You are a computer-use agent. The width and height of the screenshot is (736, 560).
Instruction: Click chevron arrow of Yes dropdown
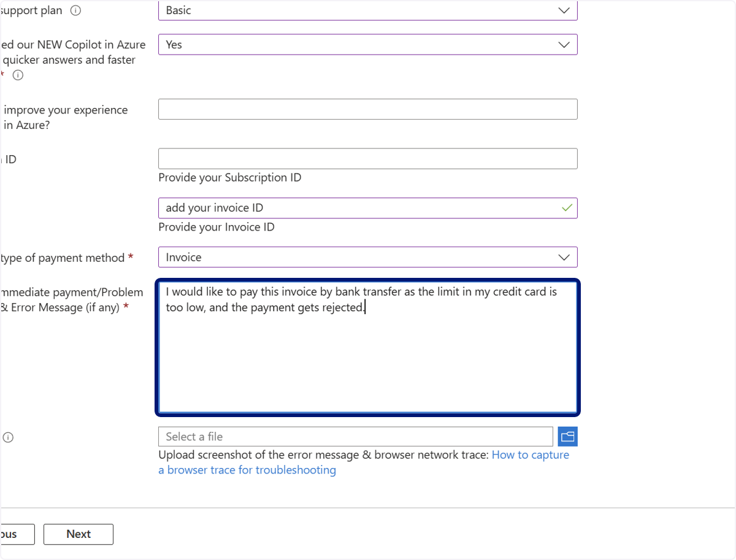pyautogui.click(x=564, y=45)
